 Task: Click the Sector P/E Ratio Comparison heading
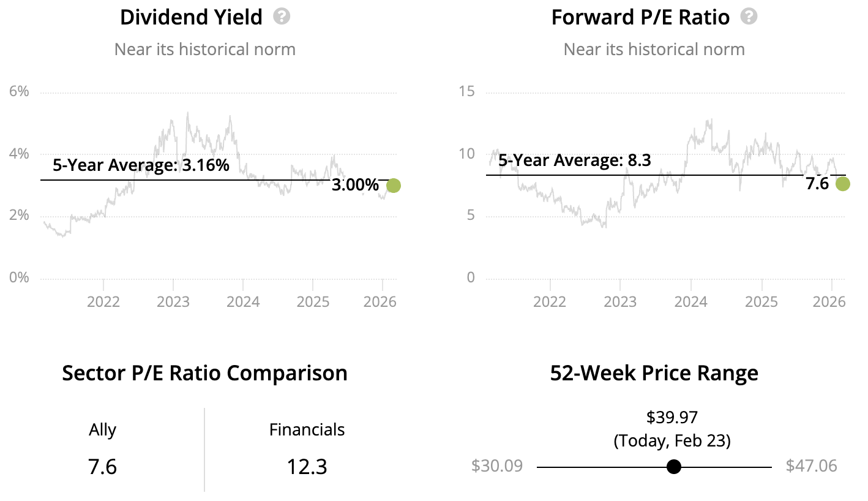coord(204,373)
